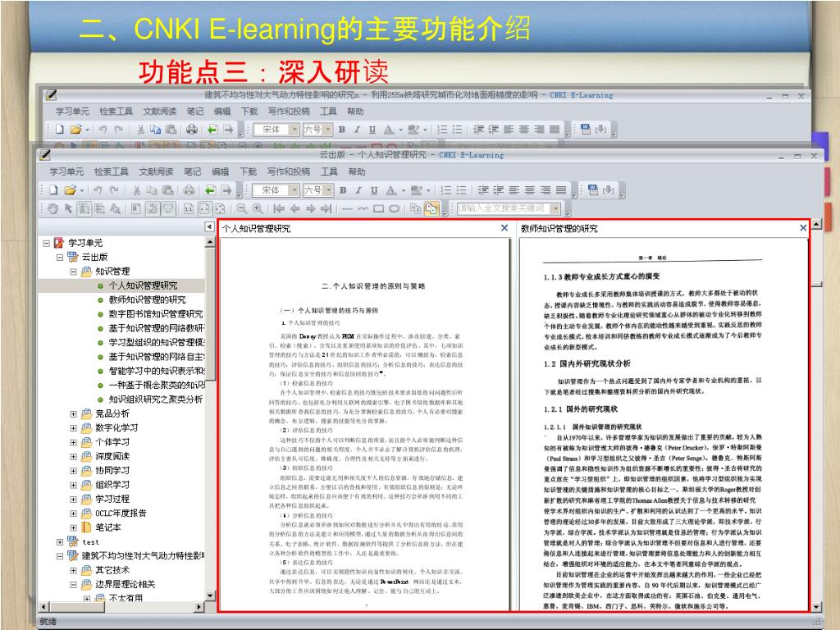Screen dimensions: 840x630
Task: Click the Redo icon in front window toolbar
Action: click(114, 189)
